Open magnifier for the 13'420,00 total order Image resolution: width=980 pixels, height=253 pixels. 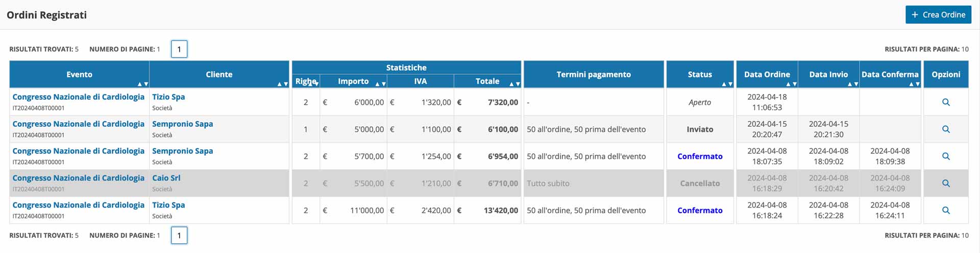click(945, 211)
